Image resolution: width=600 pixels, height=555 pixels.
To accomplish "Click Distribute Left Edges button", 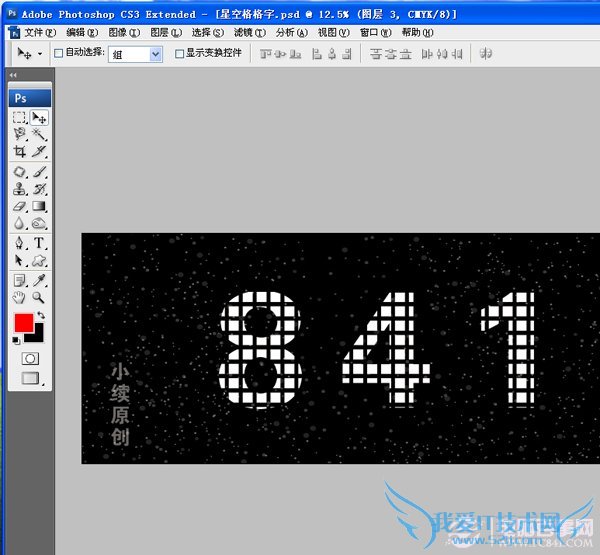I will click(427, 54).
